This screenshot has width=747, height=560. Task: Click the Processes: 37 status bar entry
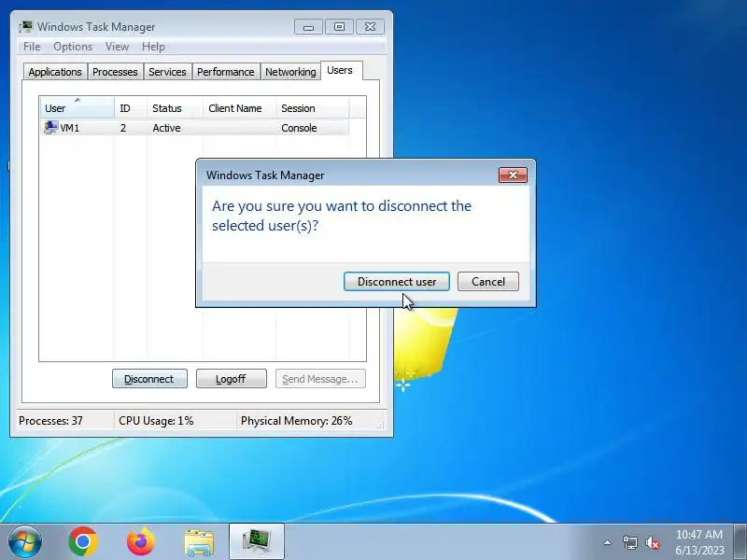click(51, 421)
